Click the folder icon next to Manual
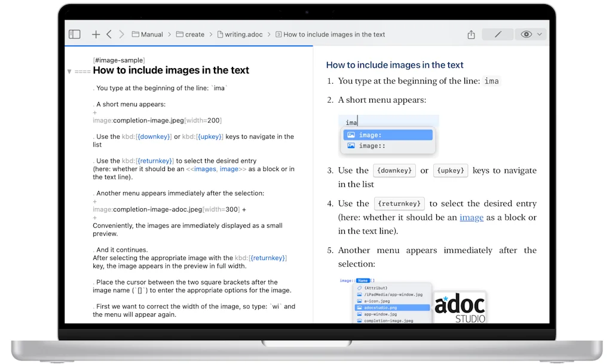Image resolution: width=612 pixels, height=364 pixels. click(136, 34)
